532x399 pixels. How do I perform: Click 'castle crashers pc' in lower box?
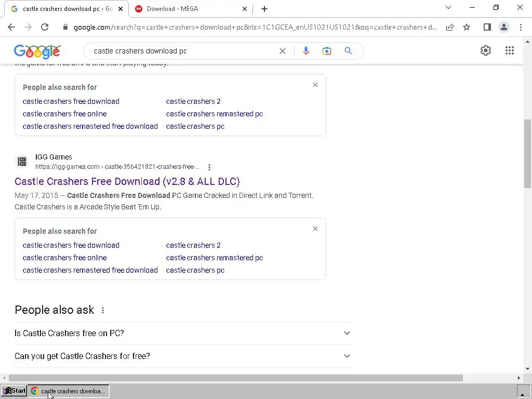click(195, 270)
